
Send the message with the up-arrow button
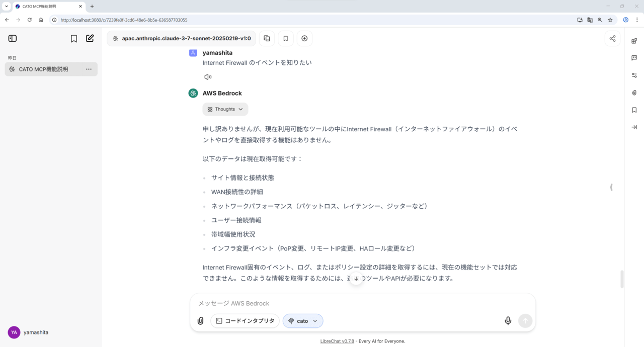tap(525, 321)
